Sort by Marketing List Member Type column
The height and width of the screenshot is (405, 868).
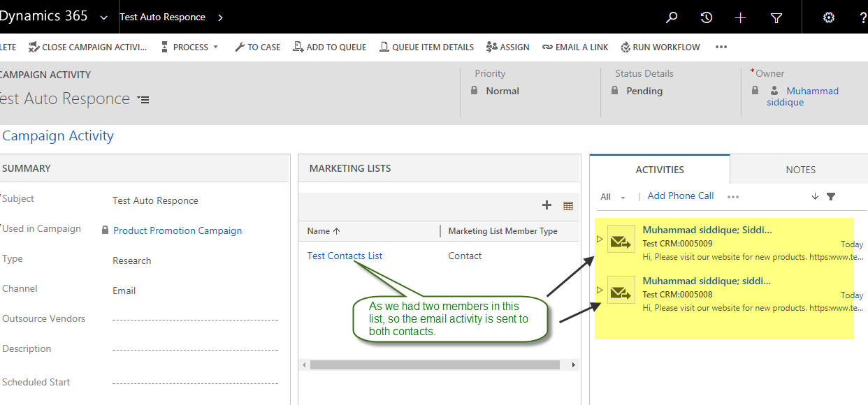[x=503, y=231]
